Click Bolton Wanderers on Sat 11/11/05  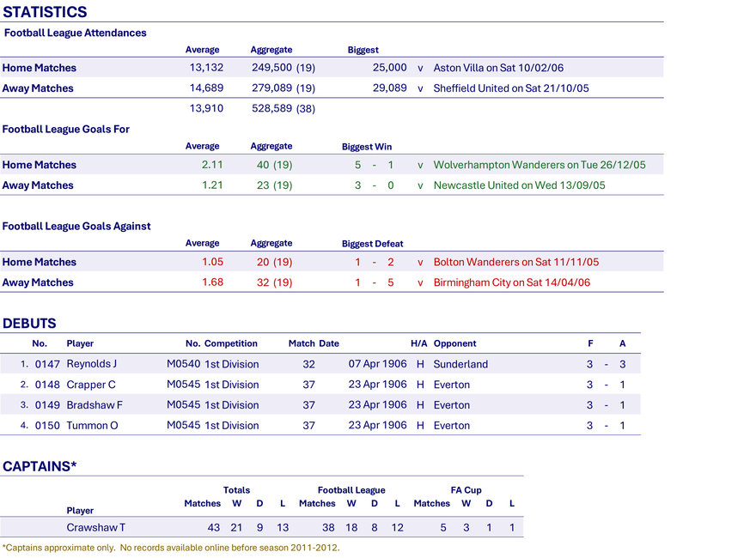[516, 262]
